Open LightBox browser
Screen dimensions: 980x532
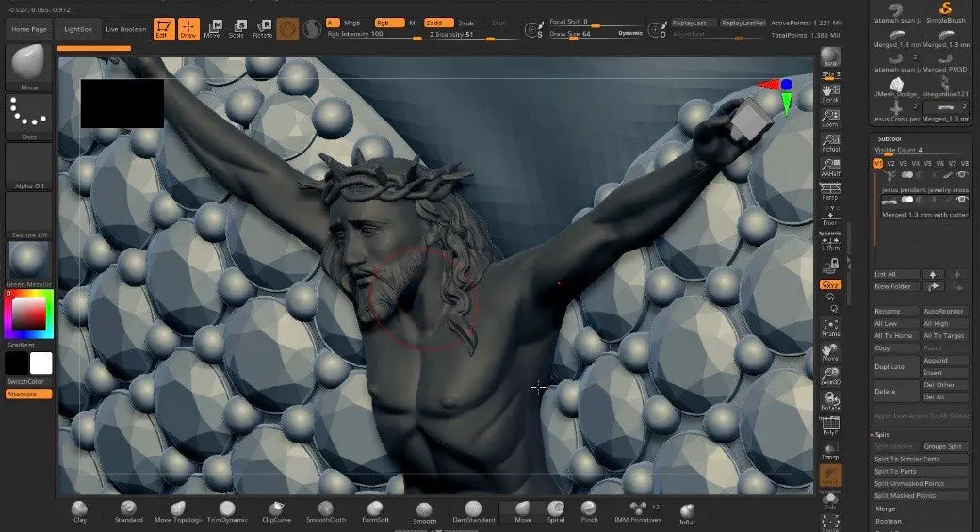pyautogui.click(x=78, y=29)
